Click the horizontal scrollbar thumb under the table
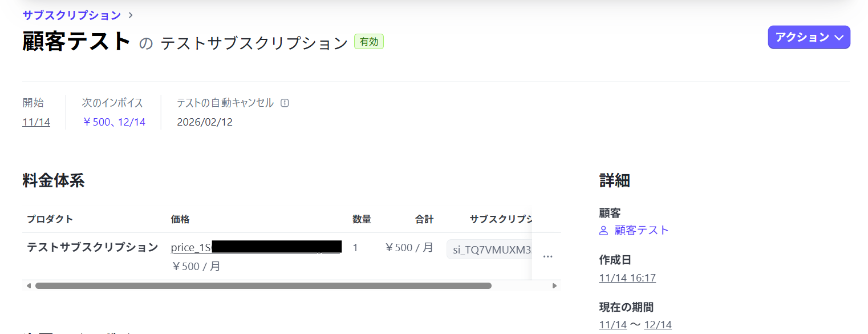 pos(263,285)
